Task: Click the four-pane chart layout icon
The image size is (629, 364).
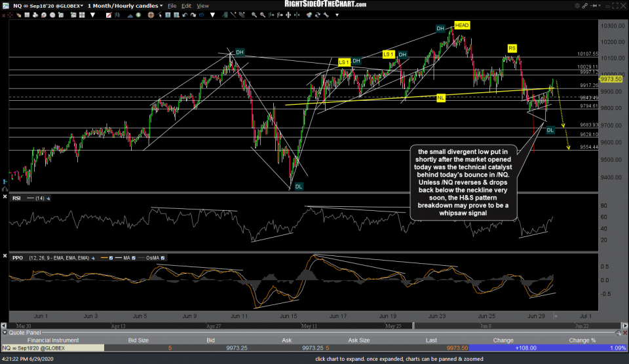Action: pos(82,15)
